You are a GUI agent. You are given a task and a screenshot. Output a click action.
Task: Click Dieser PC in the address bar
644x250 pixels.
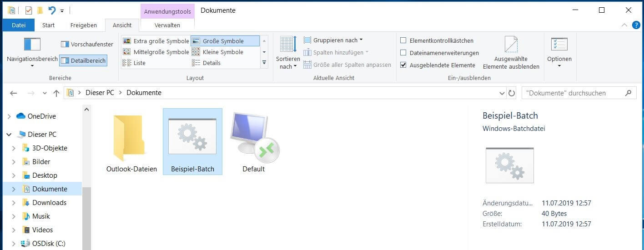coord(100,93)
